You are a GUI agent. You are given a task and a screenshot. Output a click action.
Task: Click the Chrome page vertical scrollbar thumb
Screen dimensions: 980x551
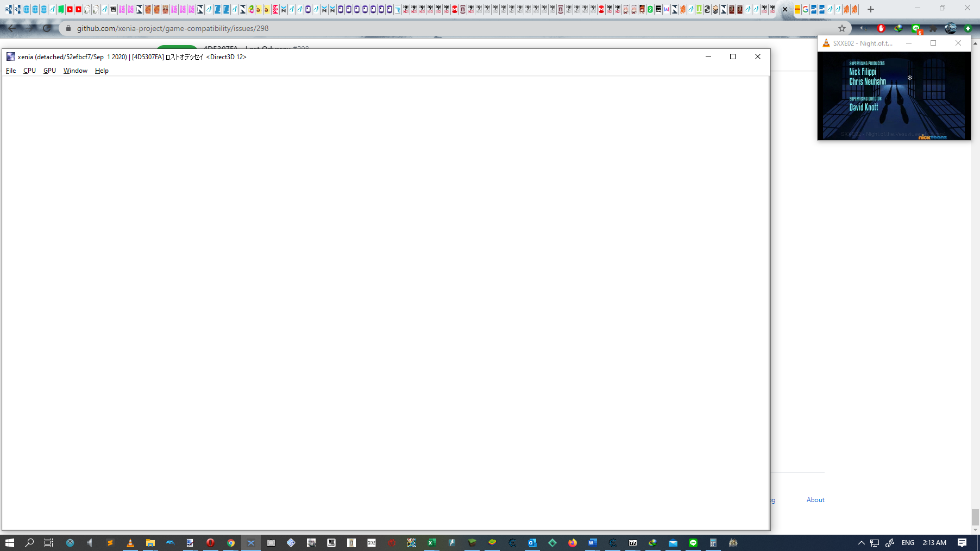(975, 517)
